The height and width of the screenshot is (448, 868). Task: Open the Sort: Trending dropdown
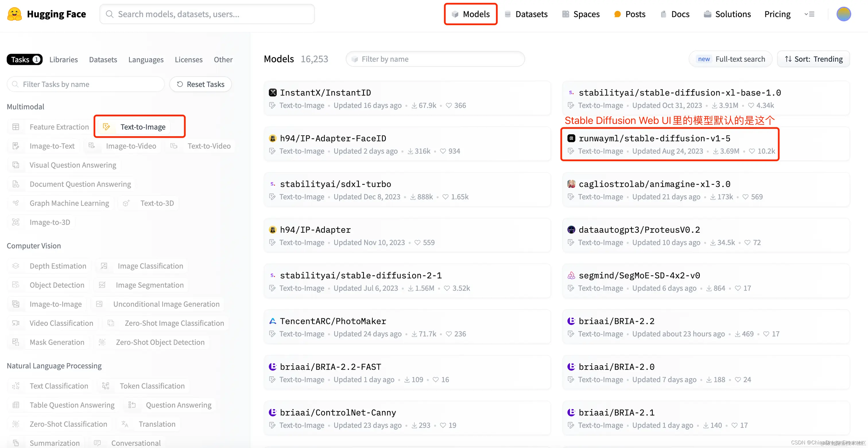coord(813,59)
